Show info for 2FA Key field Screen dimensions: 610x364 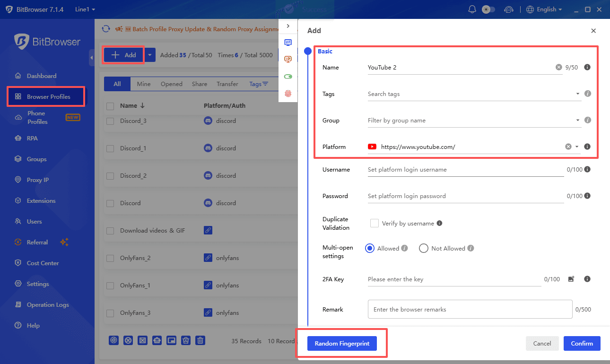pyautogui.click(x=587, y=279)
